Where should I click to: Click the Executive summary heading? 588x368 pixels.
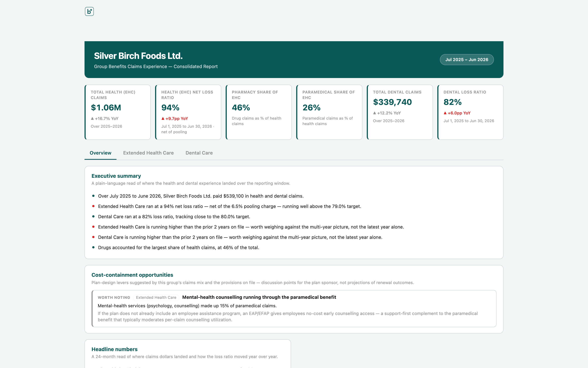[x=116, y=176]
